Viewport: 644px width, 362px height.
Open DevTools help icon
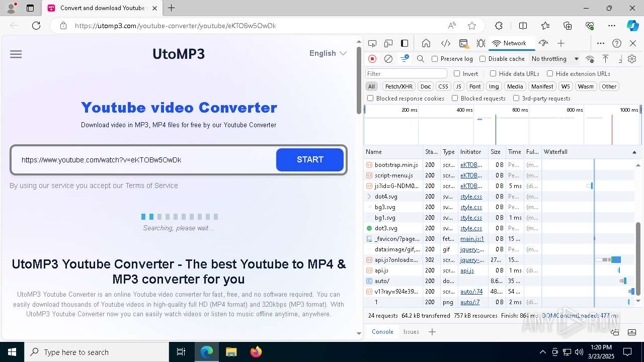click(x=617, y=43)
